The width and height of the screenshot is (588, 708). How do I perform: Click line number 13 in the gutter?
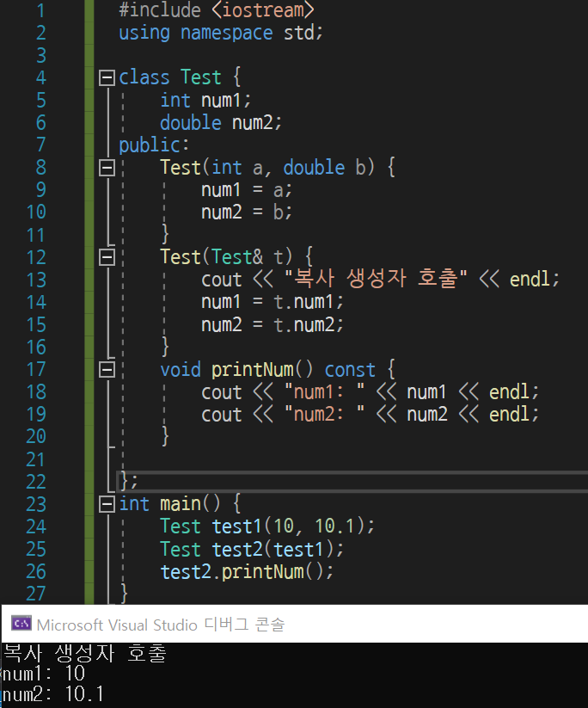(x=37, y=280)
